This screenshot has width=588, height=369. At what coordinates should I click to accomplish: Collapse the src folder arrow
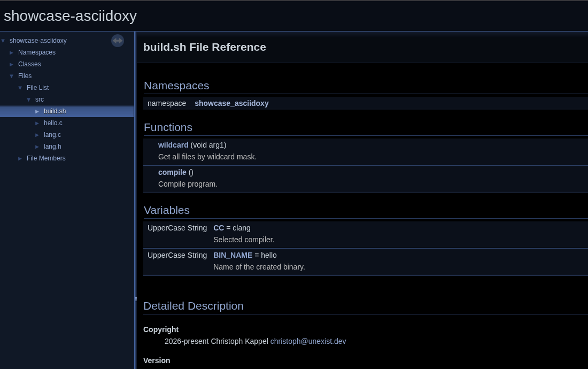(29, 99)
